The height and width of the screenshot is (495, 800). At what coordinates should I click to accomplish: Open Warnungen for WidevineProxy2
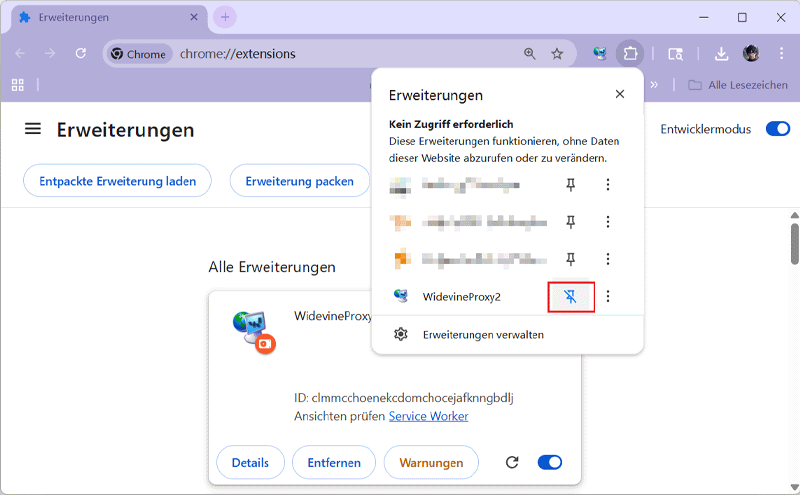pyautogui.click(x=431, y=462)
